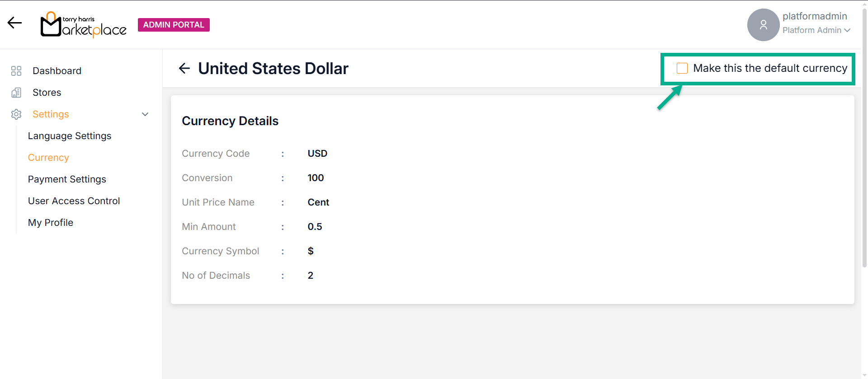Click the browser-style back arrow at top left

pyautogui.click(x=14, y=23)
